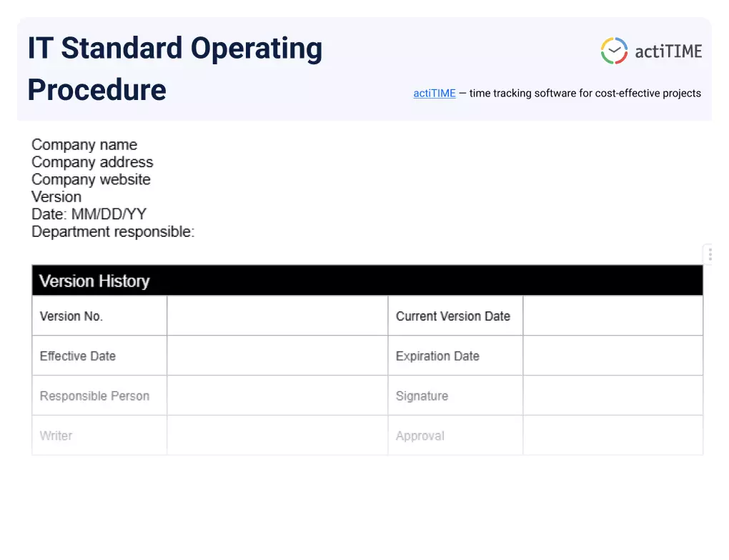Viewport: 729px width, 560px height.
Task: Click the yellow arc on the actiTIME logo
Action: tap(607, 41)
